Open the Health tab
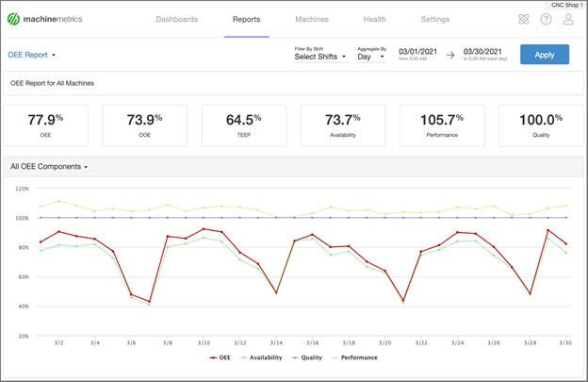Screen dimensions: 588x382 pyautogui.click(x=374, y=19)
